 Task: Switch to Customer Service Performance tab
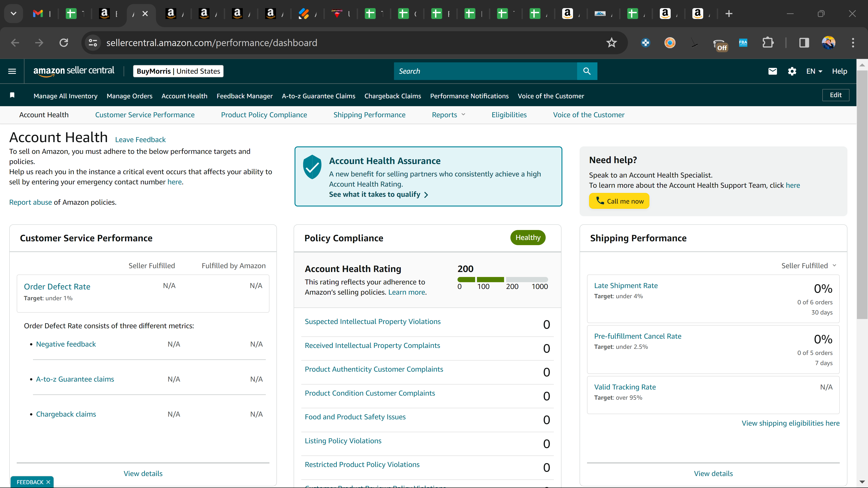pos(145,115)
